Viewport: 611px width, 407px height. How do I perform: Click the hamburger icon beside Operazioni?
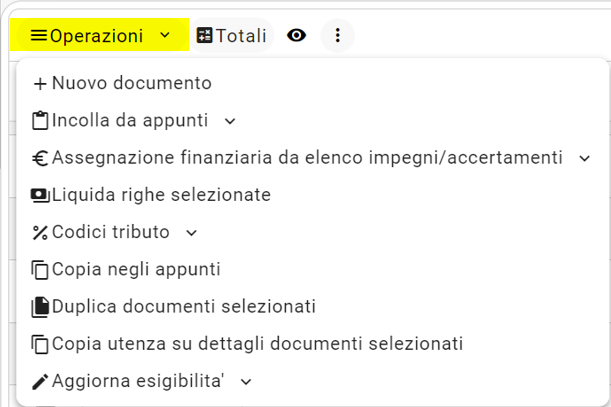(x=39, y=36)
